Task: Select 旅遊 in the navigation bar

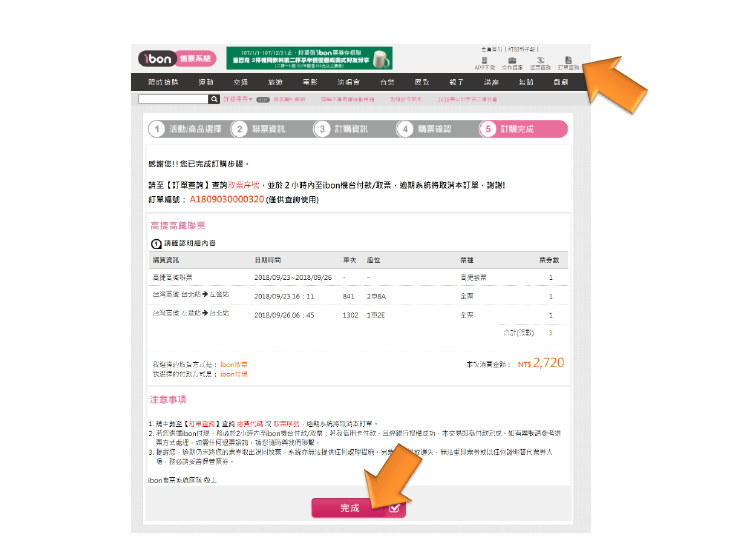Action: (x=275, y=82)
